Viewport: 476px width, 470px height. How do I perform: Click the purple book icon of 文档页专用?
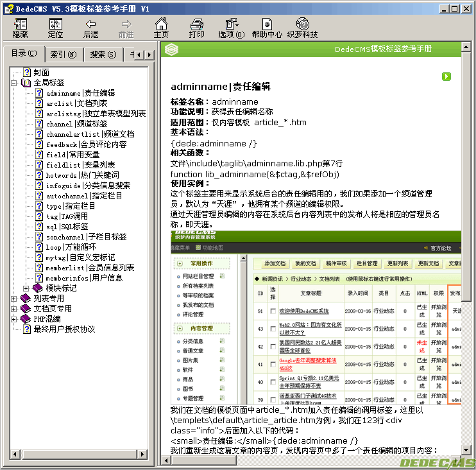tap(26, 308)
